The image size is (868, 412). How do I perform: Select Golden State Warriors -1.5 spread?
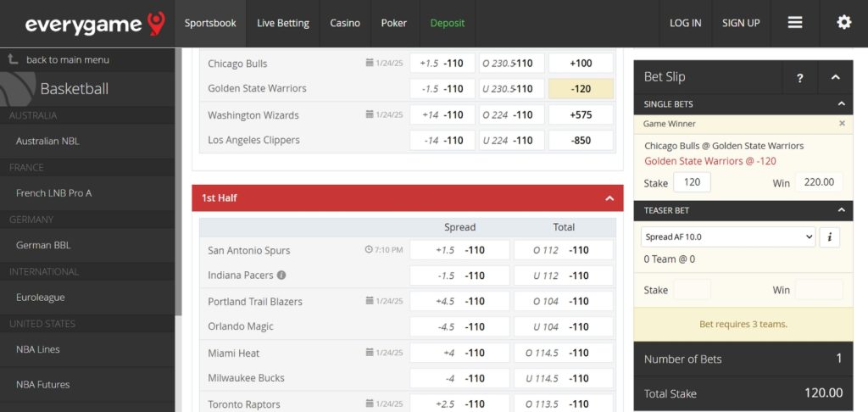coord(442,89)
